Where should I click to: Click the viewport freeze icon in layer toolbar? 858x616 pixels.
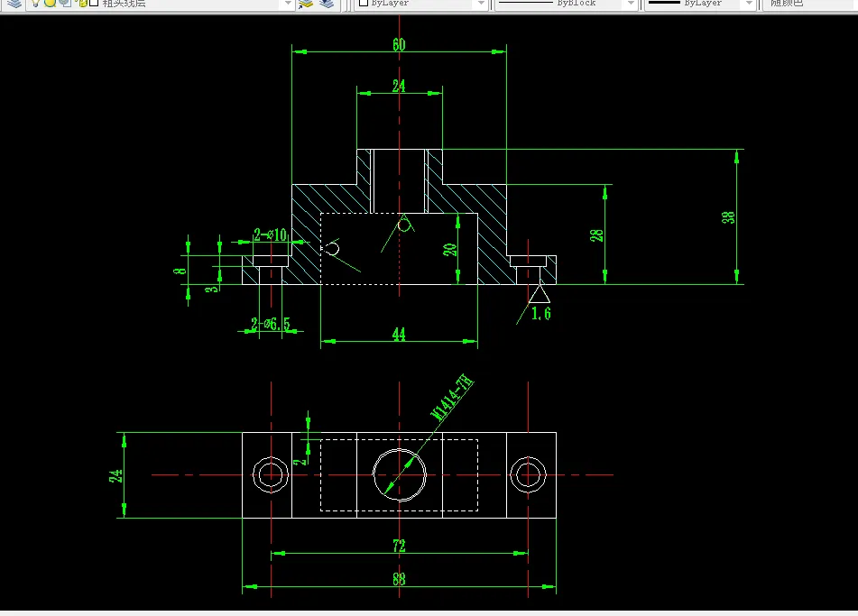64,4
